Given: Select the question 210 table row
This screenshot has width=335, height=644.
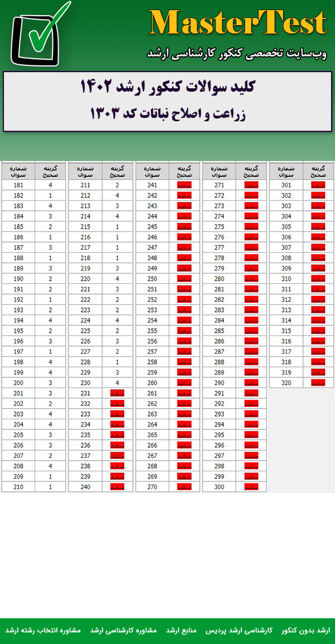Looking at the screenshot, I should pyautogui.click(x=33, y=487).
